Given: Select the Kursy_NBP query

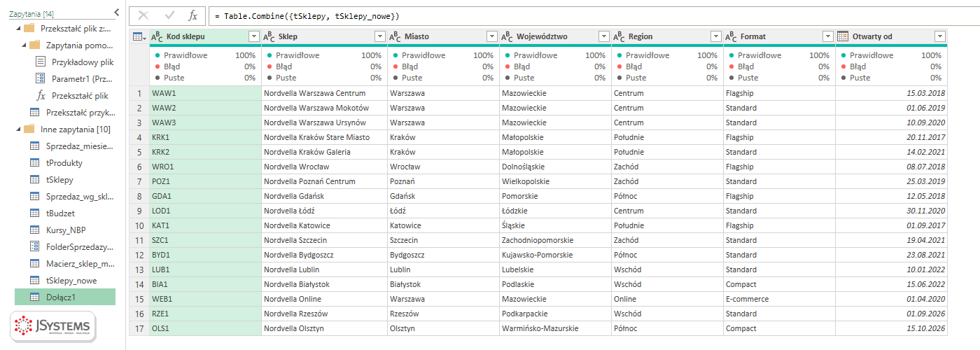Looking at the screenshot, I should click(64, 230).
